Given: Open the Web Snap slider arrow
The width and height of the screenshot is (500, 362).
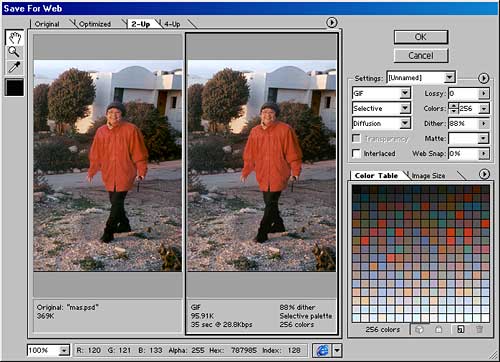Looking at the screenshot, I should pos(484,154).
